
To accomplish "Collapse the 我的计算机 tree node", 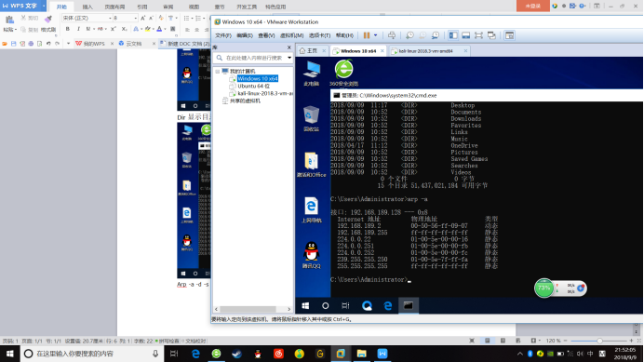I will [x=217, y=71].
